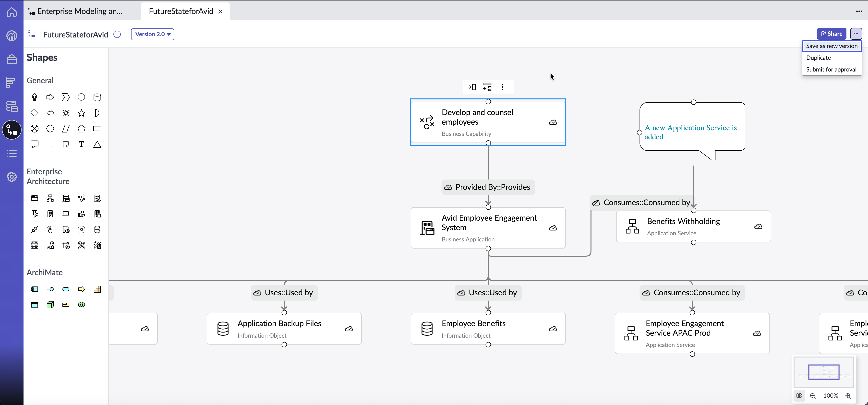Zoom out using the magnifier minus icon
This screenshot has width=868, height=405.
(813, 396)
